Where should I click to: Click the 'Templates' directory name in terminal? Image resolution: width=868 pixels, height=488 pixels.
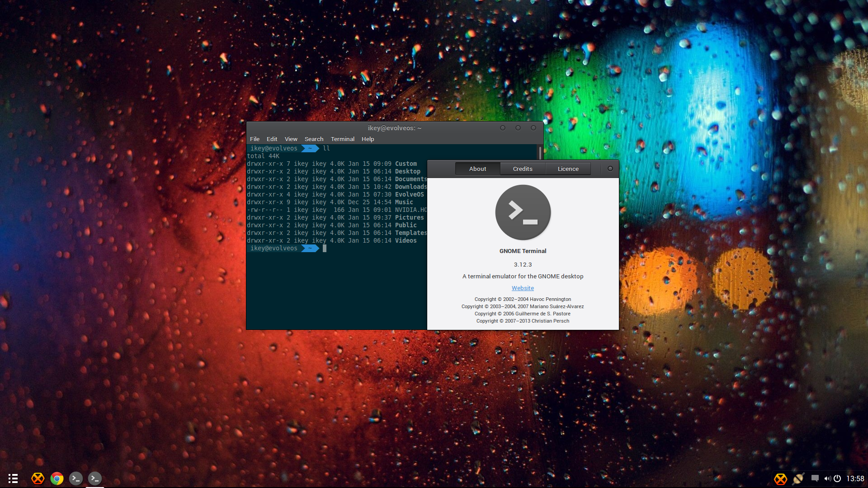click(x=411, y=233)
